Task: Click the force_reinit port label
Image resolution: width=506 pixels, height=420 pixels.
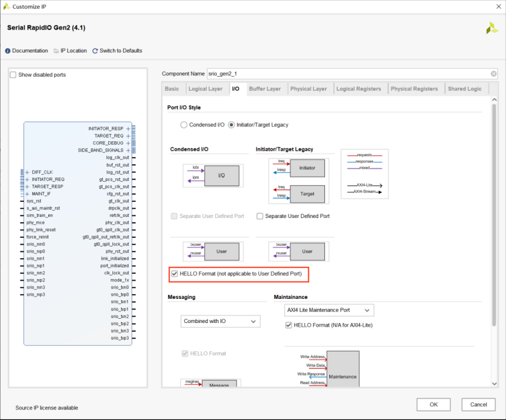Action: pyautogui.click(x=38, y=237)
